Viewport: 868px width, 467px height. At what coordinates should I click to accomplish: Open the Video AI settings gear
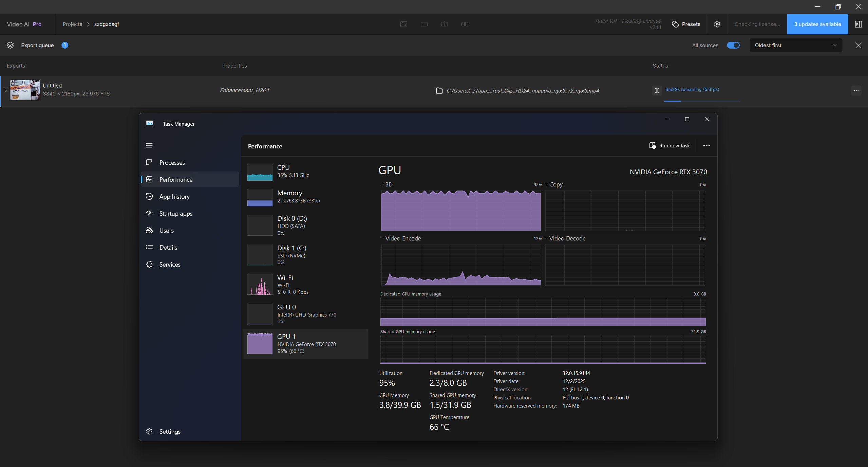coord(717,24)
